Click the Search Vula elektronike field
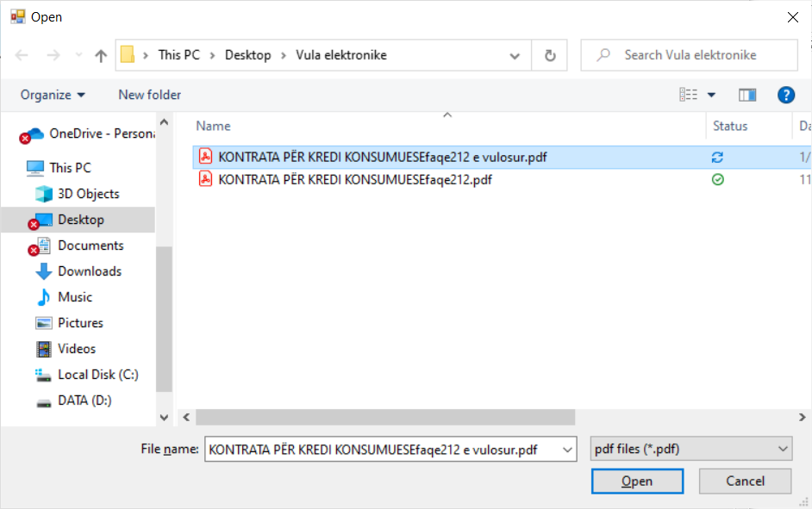Image resolution: width=812 pixels, height=509 pixels. (x=689, y=55)
